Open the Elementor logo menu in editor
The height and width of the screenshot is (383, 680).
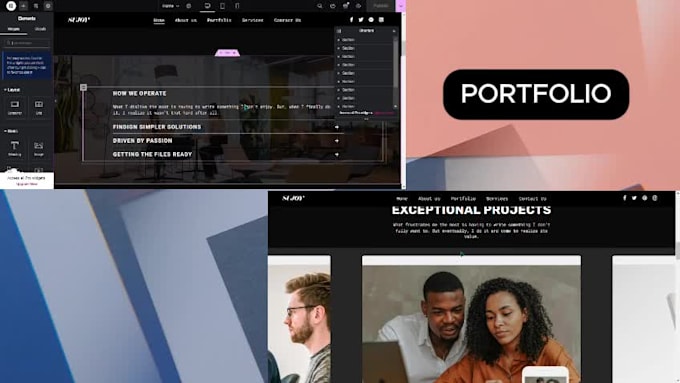[x=11, y=6]
